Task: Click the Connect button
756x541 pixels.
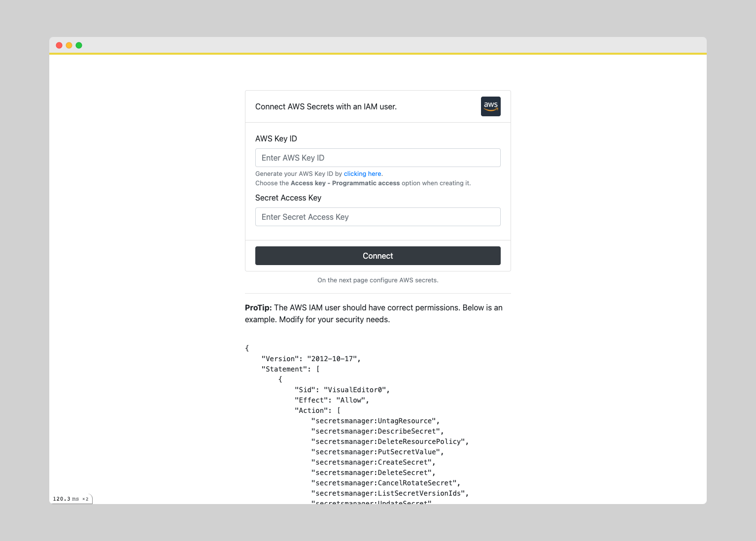Action: (378, 256)
